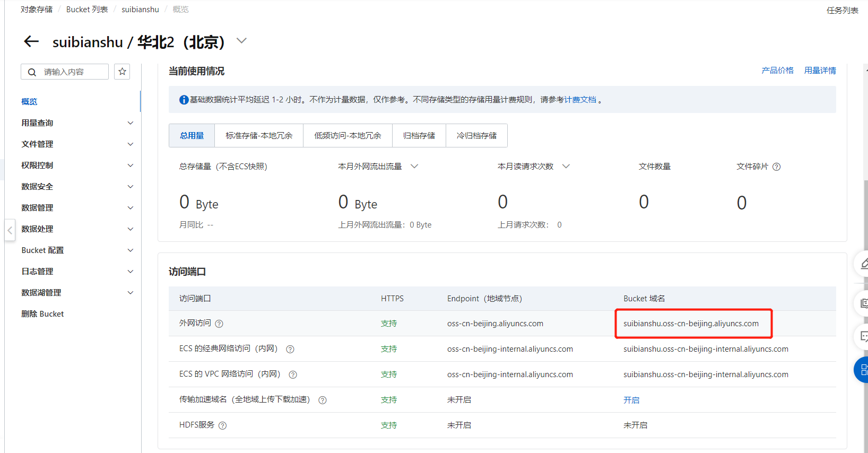Click the 上月请求次数: 0 text
Viewport: 868px width, 453px height.
coord(530,225)
